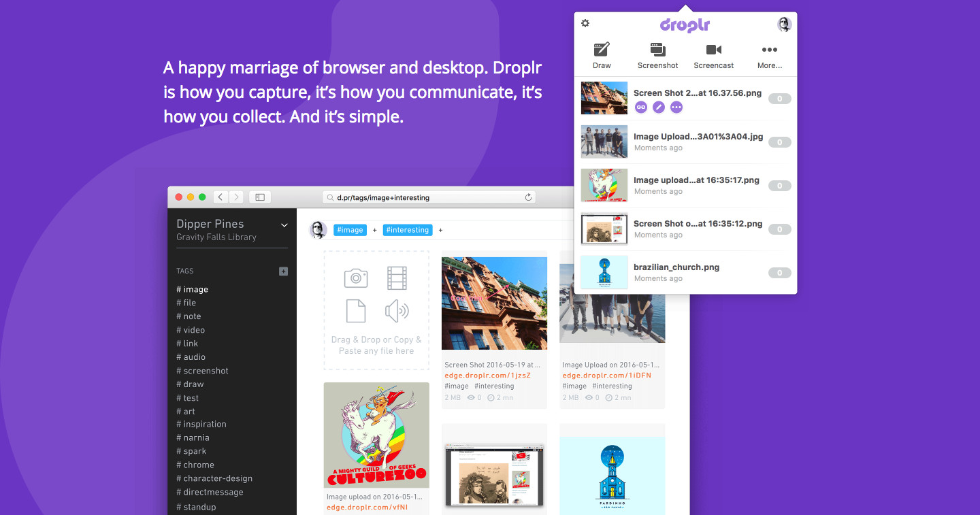Click plus after the #interesting tag filter
Screen dimensions: 980x515
440,230
